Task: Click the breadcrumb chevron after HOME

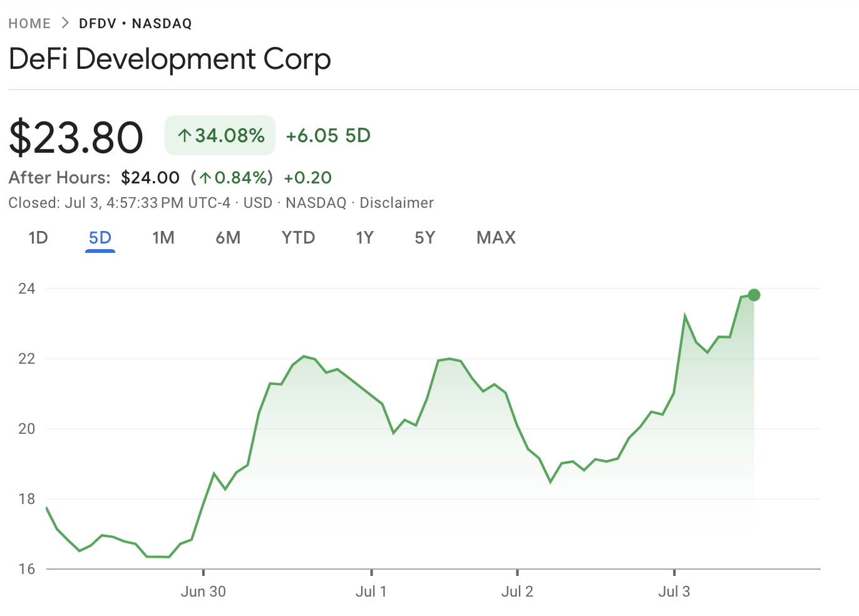Action: tap(64, 23)
